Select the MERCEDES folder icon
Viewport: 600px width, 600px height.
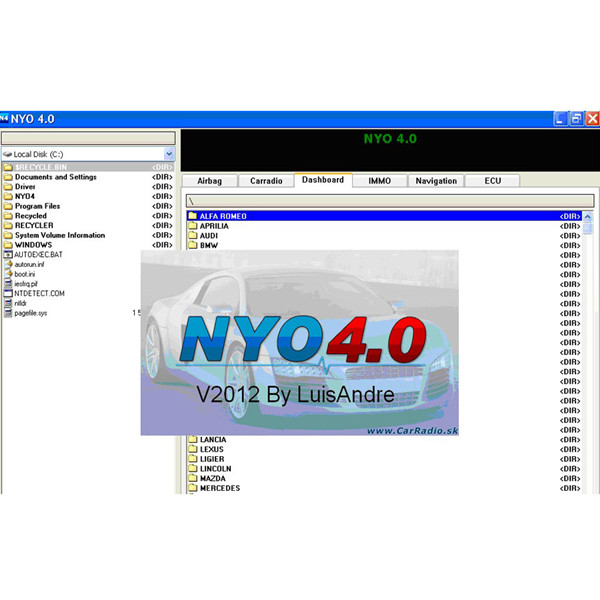pyautogui.click(x=193, y=489)
